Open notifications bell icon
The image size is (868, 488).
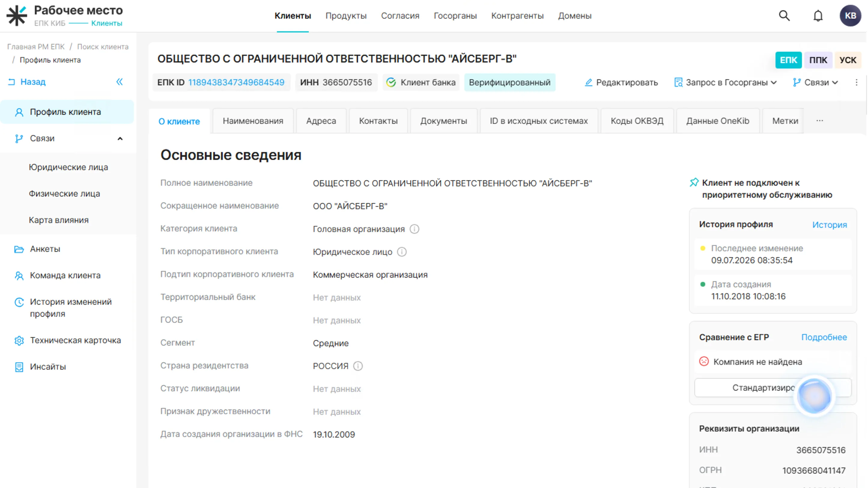[818, 16]
